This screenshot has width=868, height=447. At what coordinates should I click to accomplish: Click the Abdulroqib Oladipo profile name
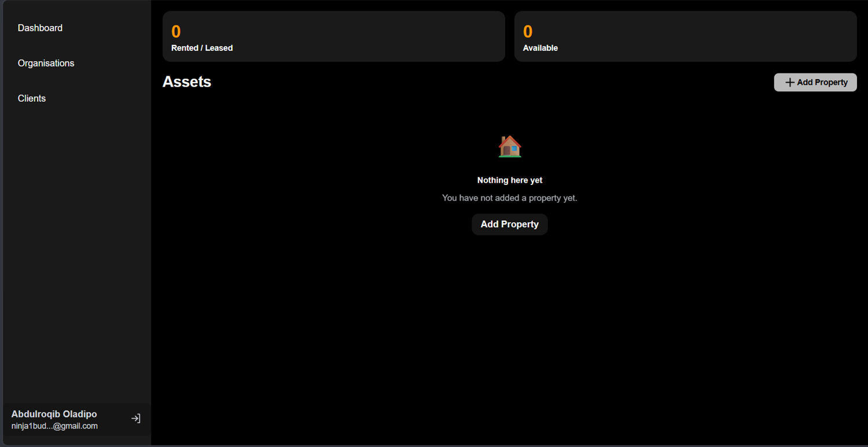point(54,414)
